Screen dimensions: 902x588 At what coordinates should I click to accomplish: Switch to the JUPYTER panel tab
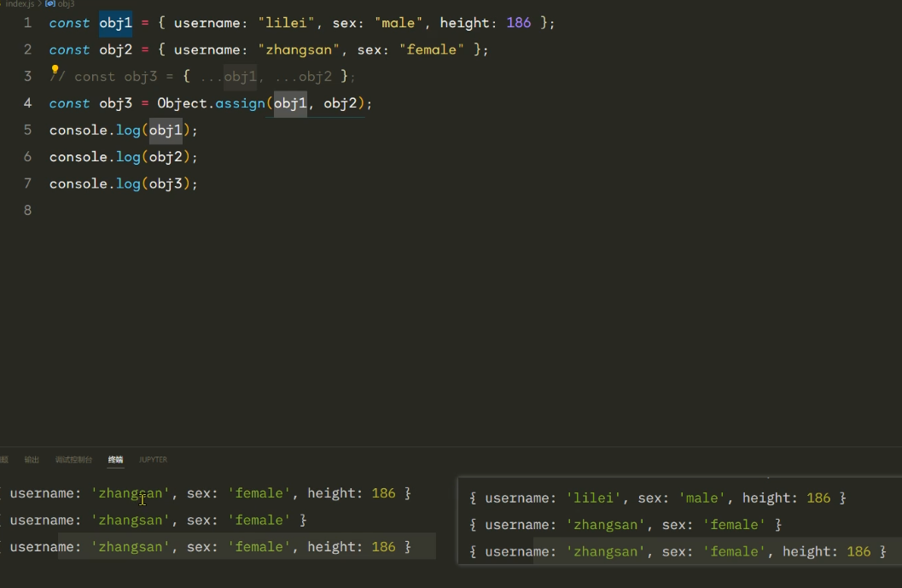[153, 460]
